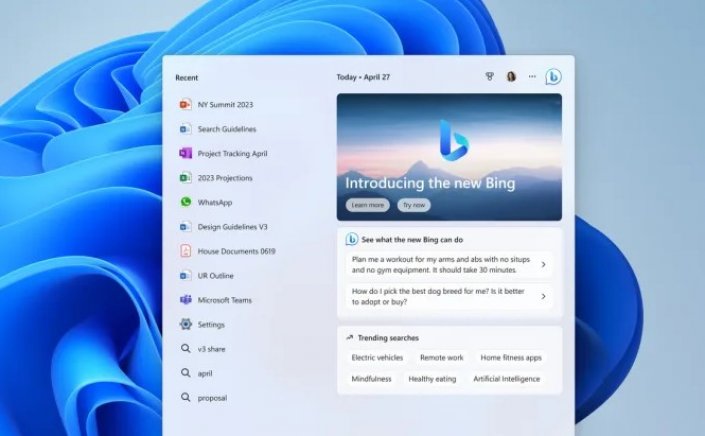Click the Word icon for Design Guidelines V3

tap(185, 227)
